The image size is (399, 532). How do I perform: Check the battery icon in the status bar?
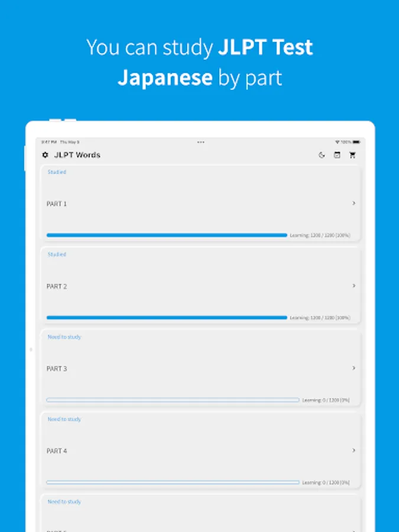[356, 142]
